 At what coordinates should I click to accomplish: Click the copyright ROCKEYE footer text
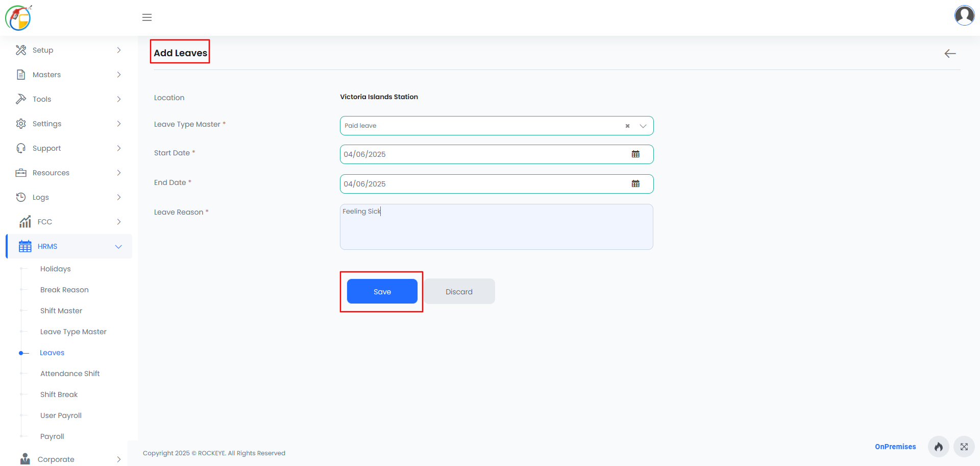pyautogui.click(x=214, y=453)
